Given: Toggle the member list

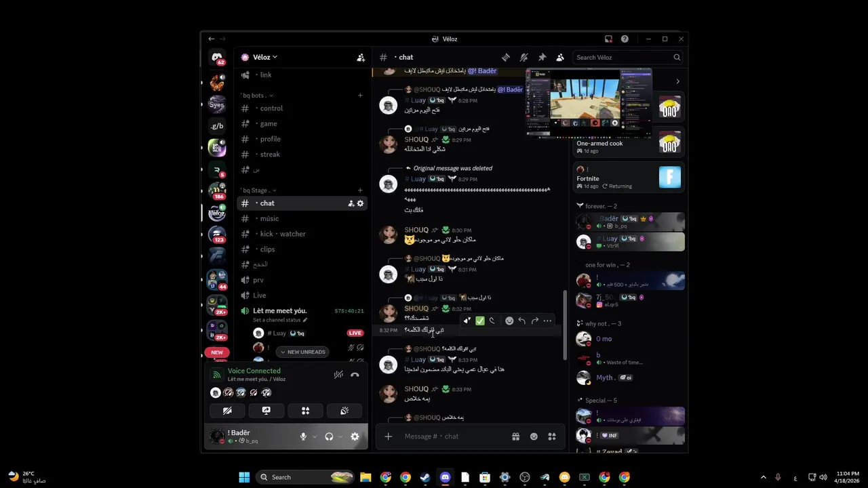Looking at the screenshot, I should pos(560,58).
